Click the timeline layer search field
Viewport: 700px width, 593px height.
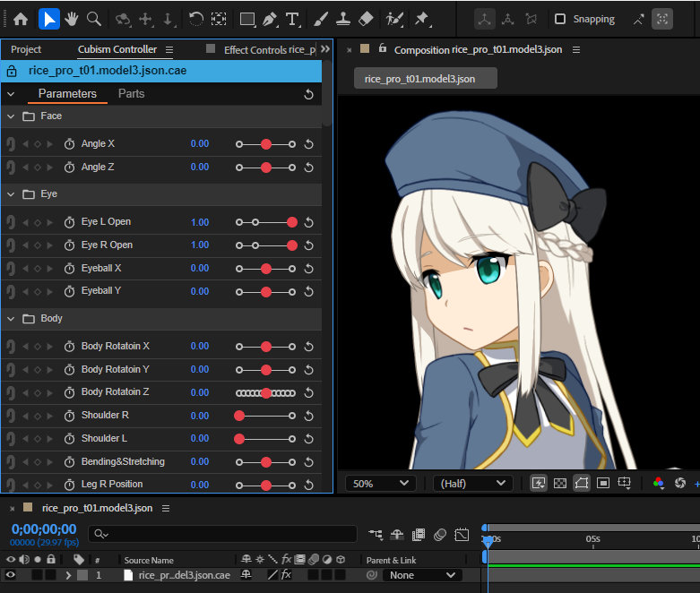point(223,534)
